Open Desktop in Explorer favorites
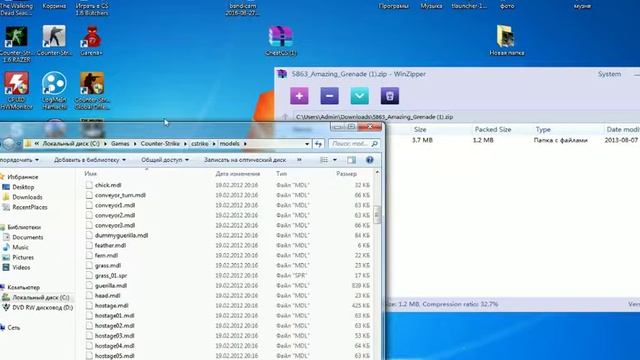Viewport: 640px width, 360px height. tap(23, 187)
